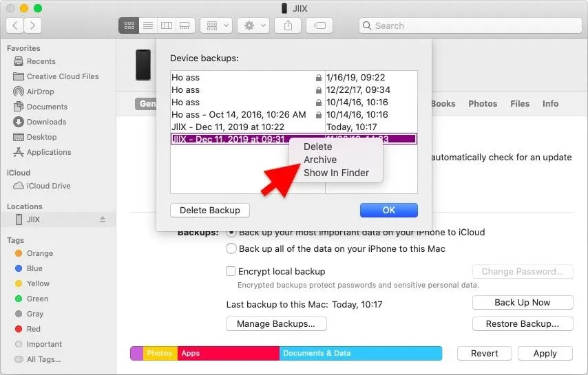Open AirDrop from sidebar
Viewport: 588px width, 375px height.
coord(34,92)
